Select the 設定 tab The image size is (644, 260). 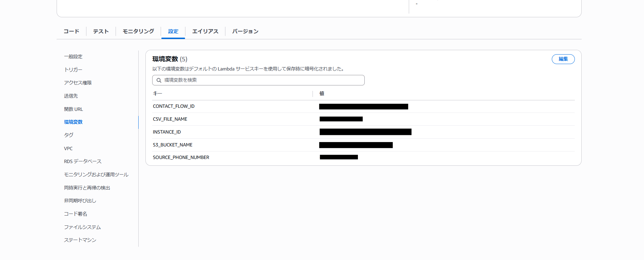173,32
